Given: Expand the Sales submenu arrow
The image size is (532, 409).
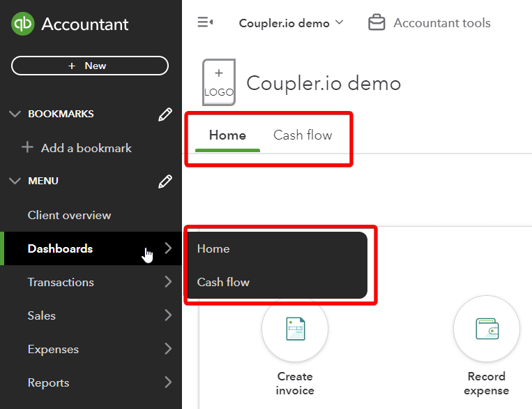Looking at the screenshot, I should 168,315.
